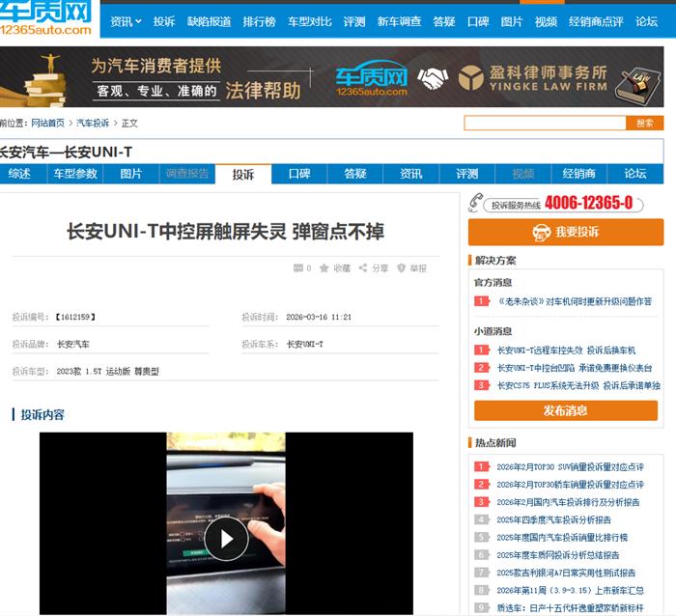Click the comment count icon

[297, 268]
